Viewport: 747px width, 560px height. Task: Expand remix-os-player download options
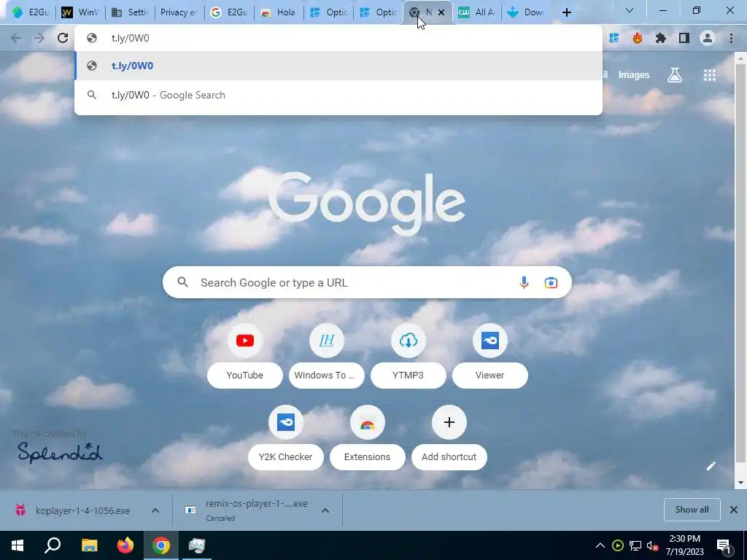pos(325,510)
